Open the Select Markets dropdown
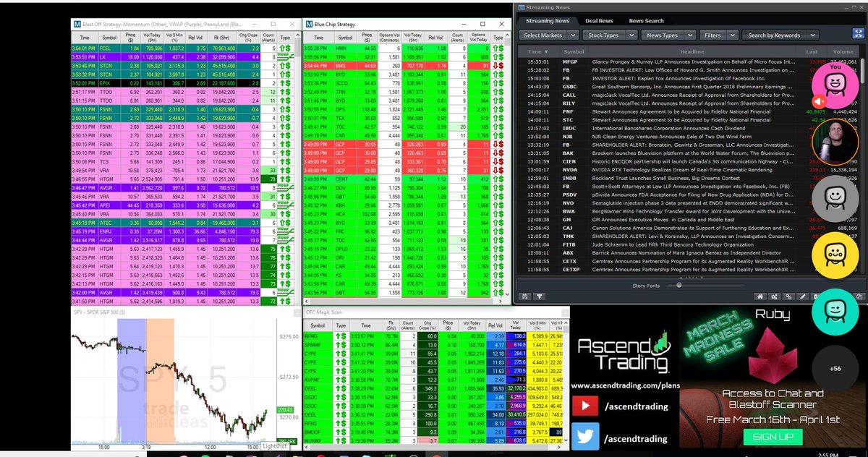This screenshot has height=457, width=868. click(548, 34)
